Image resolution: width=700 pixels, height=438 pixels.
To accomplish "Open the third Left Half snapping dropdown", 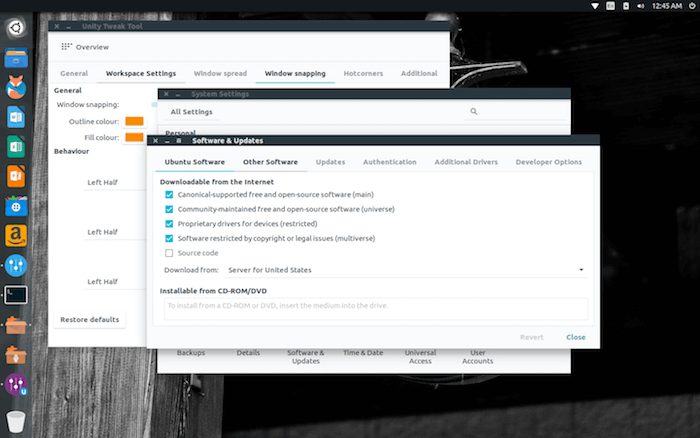I will pos(115,282).
